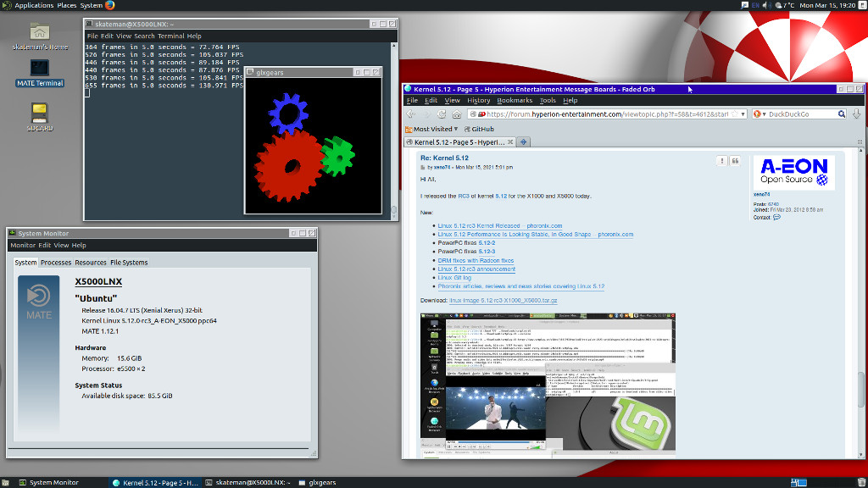Click the A-EON Open Source avatar image
868x488 pixels.
[793, 173]
